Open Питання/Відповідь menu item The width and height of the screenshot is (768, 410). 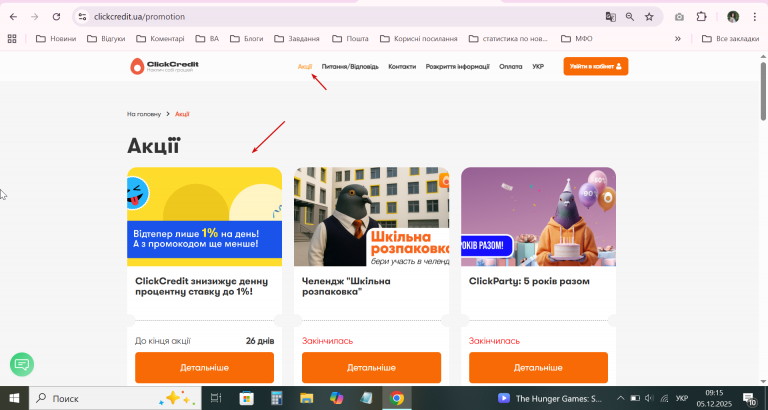coord(350,66)
